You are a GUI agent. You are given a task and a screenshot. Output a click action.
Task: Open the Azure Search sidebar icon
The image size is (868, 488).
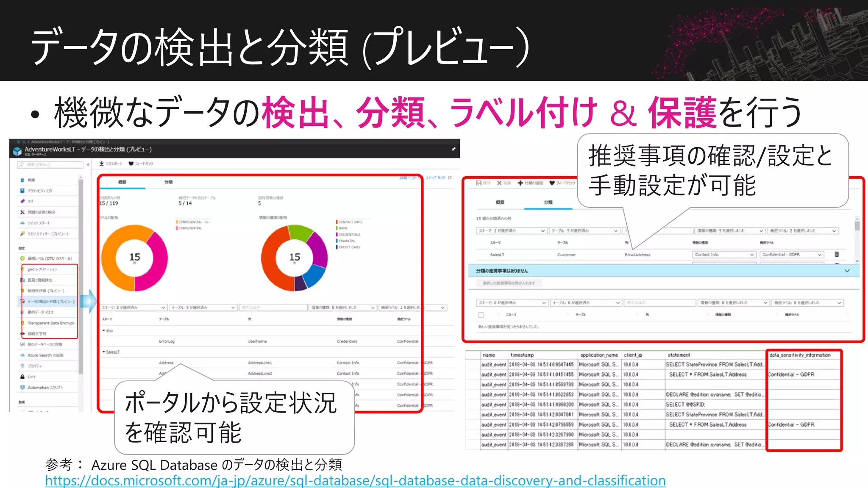pos(22,355)
